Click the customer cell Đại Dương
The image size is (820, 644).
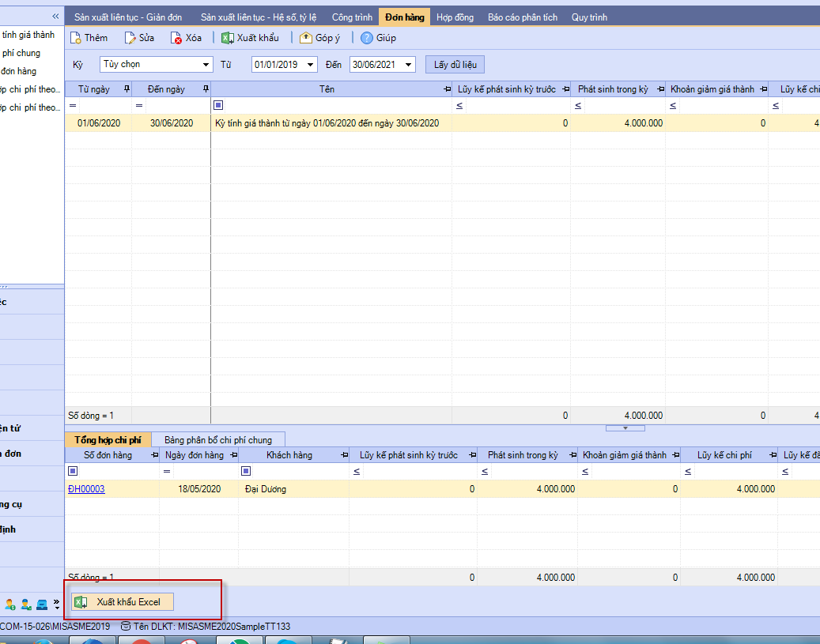[x=294, y=489]
